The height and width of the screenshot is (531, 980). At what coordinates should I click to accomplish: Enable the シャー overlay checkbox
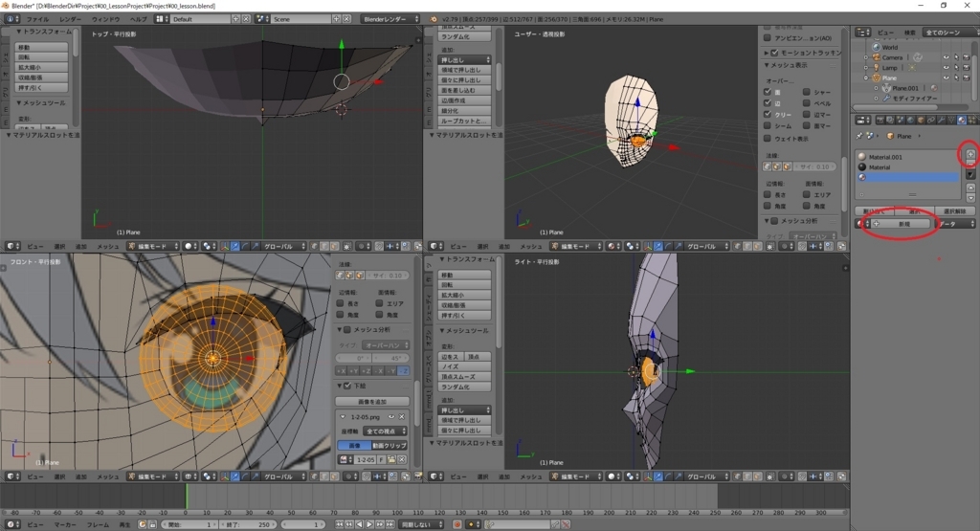(806, 92)
